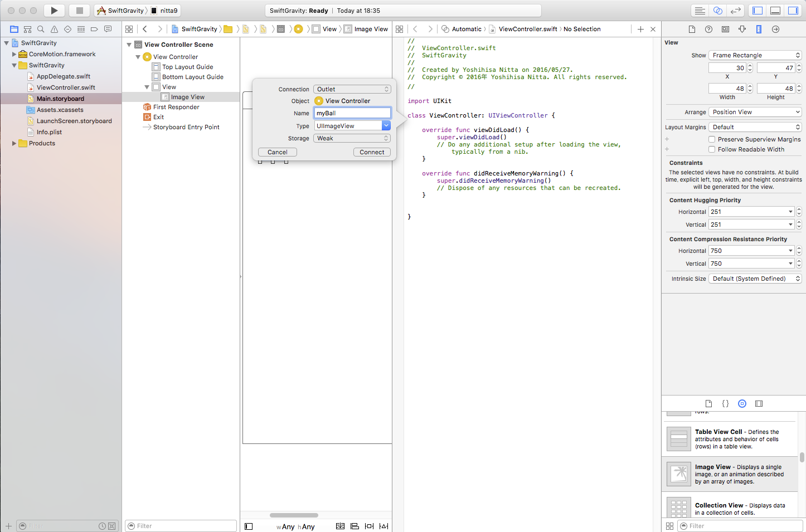Select ViewController.swift in project navigator
Viewport: 806px width, 532px height.
(x=66, y=87)
